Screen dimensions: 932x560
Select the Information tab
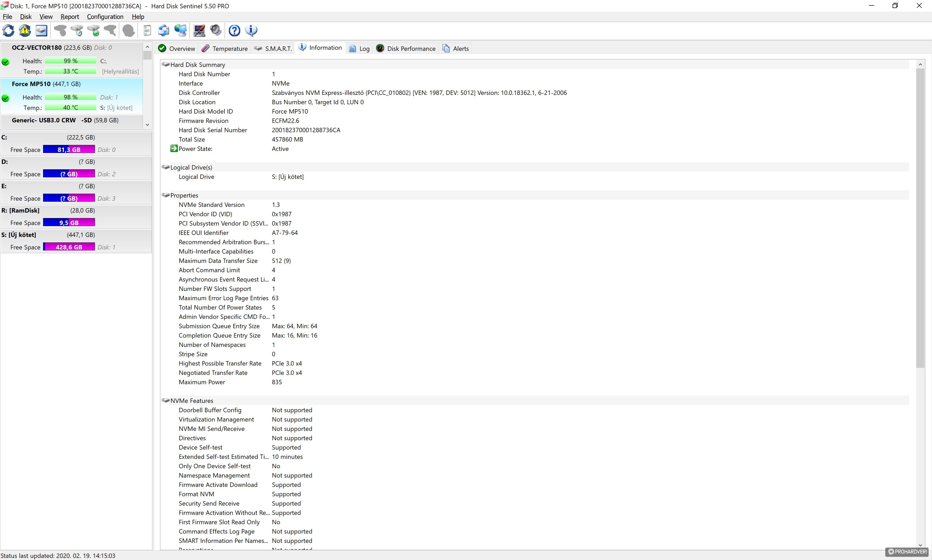[x=320, y=47]
